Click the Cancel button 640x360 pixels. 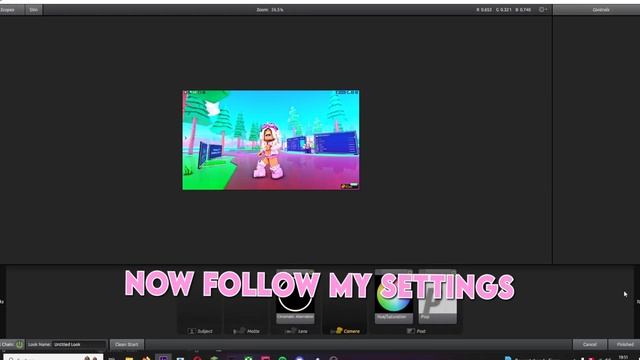coord(589,344)
